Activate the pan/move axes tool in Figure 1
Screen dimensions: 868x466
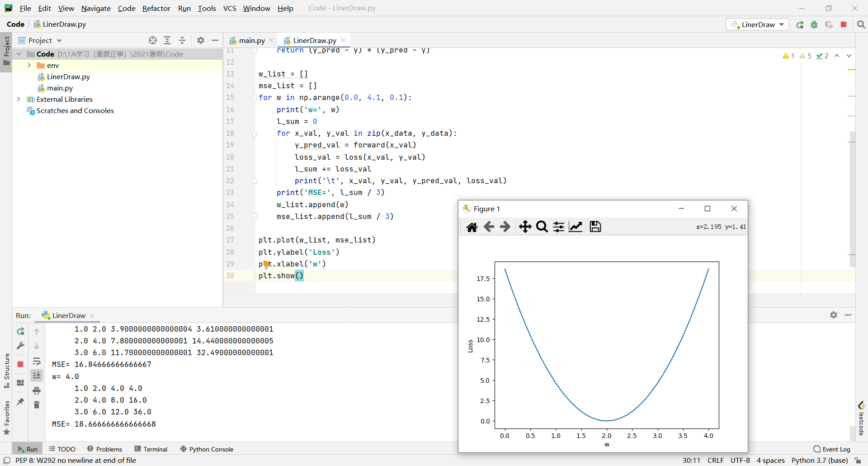pos(525,227)
